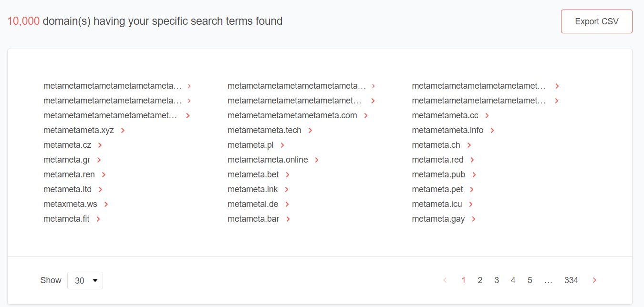The image size is (644, 307).
Task: Click the chevron after metametameta.info
Action: (x=492, y=131)
